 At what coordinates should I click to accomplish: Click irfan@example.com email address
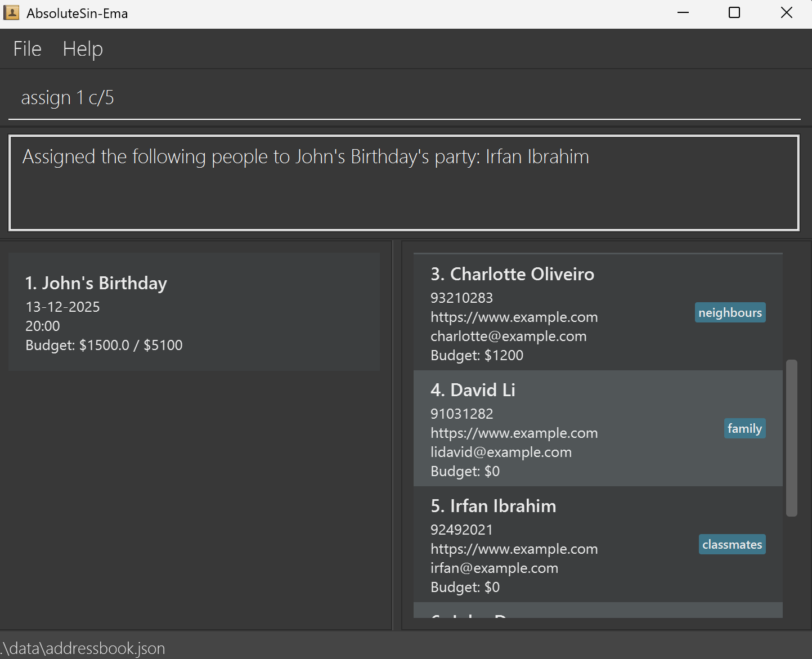click(494, 568)
